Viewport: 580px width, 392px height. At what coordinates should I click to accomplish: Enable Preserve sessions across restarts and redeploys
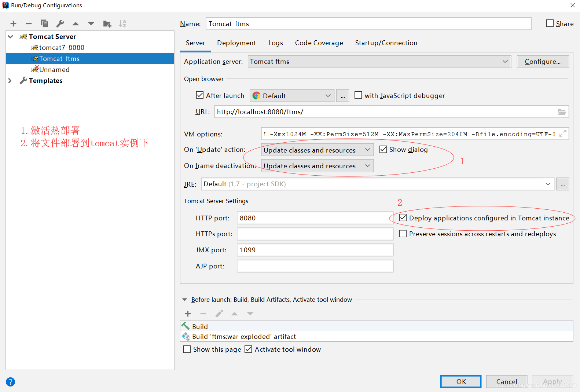(403, 234)
